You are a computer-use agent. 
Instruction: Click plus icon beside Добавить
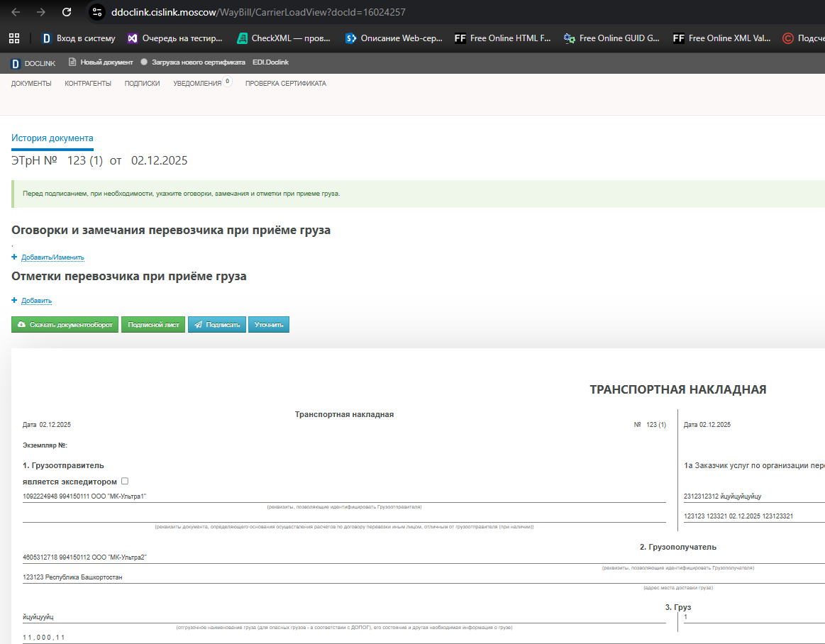14,300
